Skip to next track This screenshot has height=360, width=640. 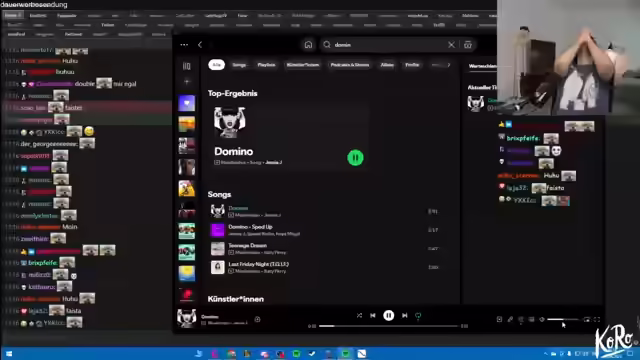pyautogui.click(x=404, y=316)
